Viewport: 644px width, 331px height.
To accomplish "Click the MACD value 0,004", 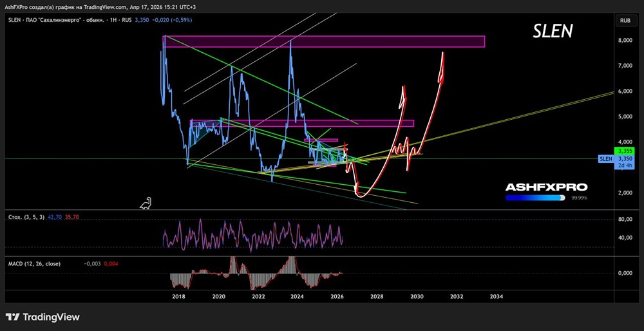I will tap(111, 263).
